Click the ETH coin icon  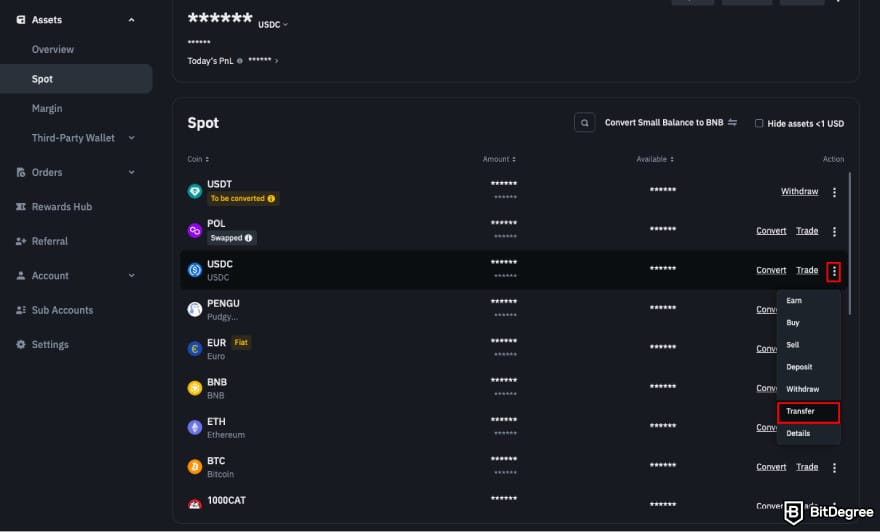[x=195, y=427]
